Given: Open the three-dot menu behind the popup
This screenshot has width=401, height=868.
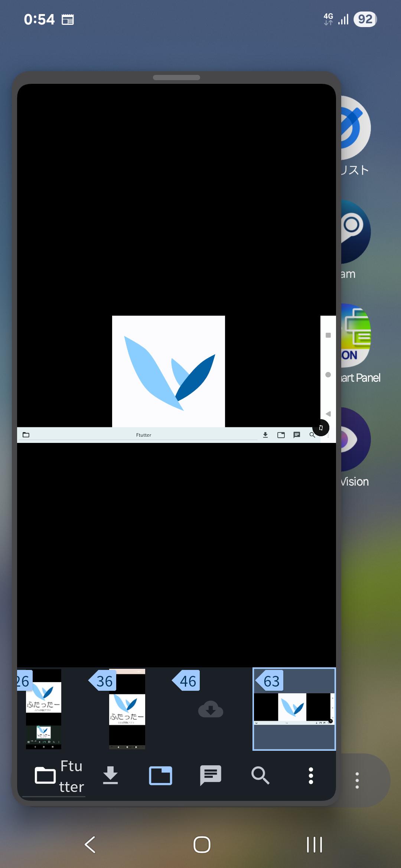Looking at the screenshot, I should click(357, 780).
